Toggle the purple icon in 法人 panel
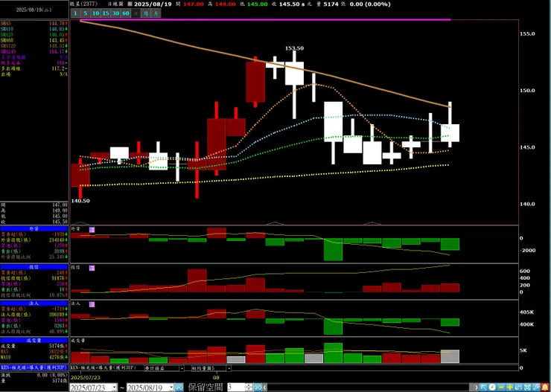Image resolution: width=551 pixels, height=392 pixels. pos(92,304)
